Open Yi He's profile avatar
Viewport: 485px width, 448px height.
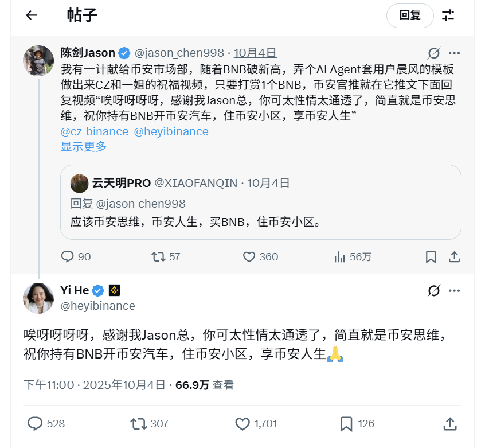(x=38, y=298)
